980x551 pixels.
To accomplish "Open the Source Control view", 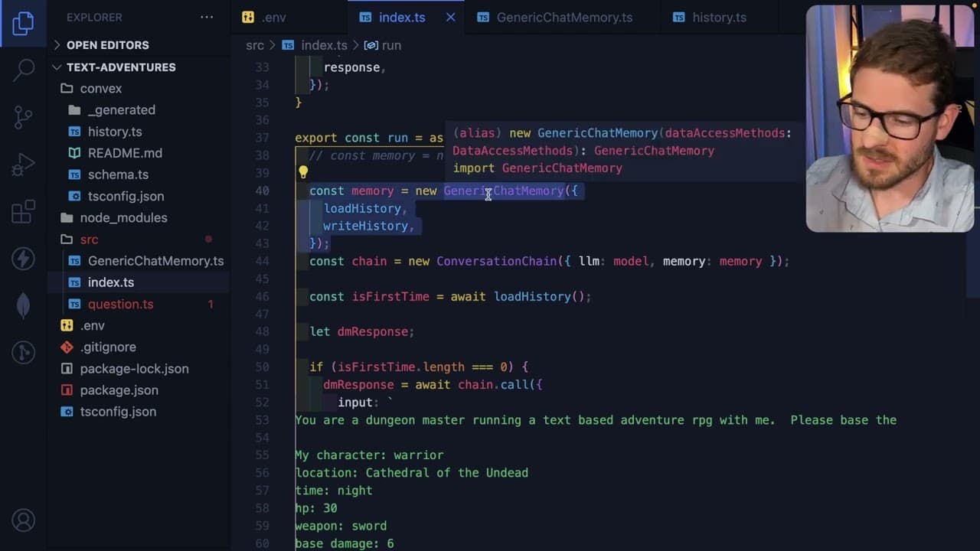I will pos(23,116).
